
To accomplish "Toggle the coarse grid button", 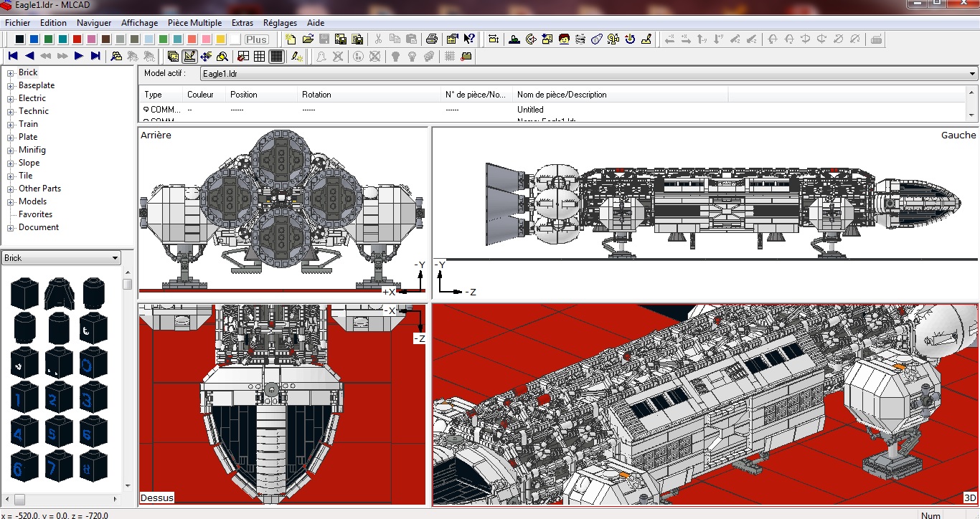I will pyautogui.click(x=243, y=56).
